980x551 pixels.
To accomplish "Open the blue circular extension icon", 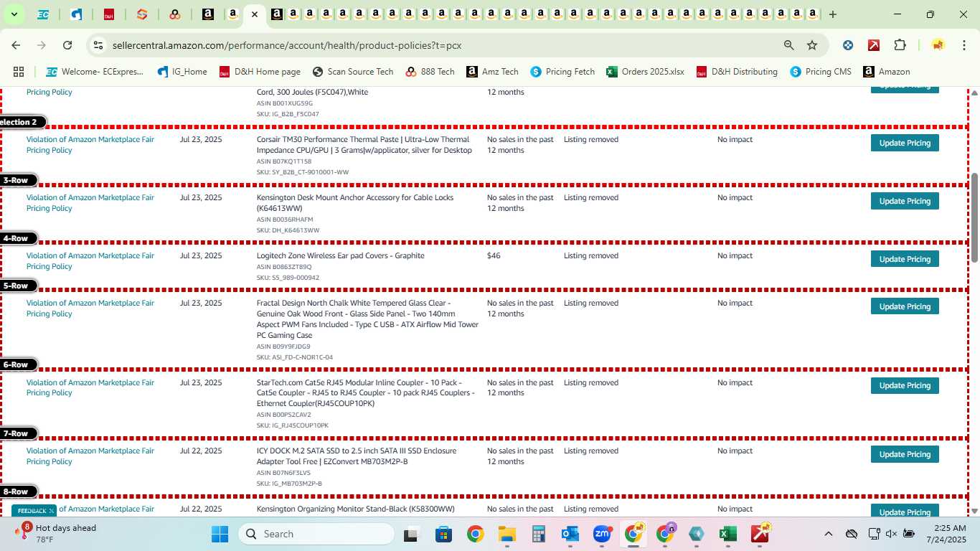I will 848,45.
